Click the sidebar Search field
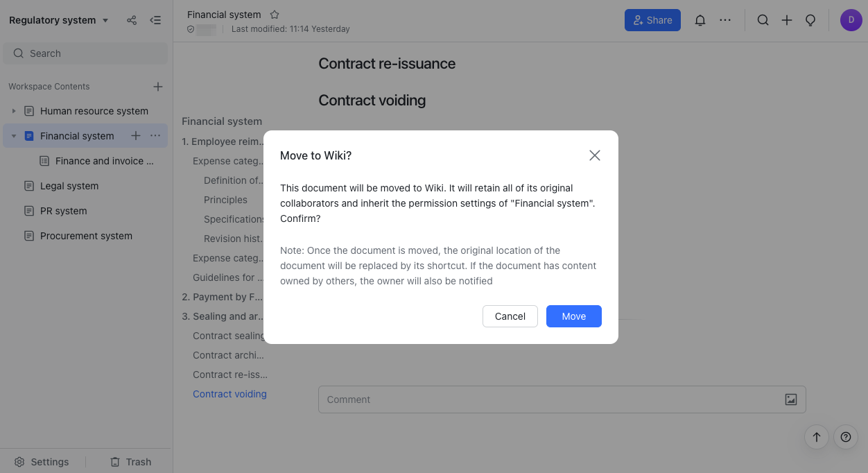The width and height of the screenshot is (868, 473). 86,53
